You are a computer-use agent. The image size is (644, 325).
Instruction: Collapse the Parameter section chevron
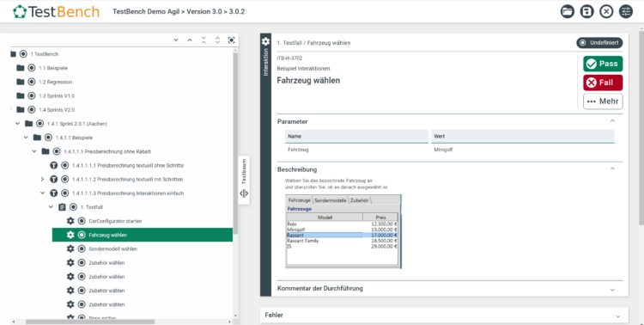click(612, 121)
